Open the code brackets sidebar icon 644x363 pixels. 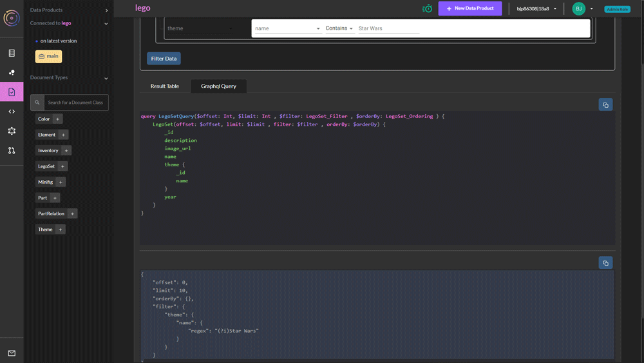(x=12, y=112)
